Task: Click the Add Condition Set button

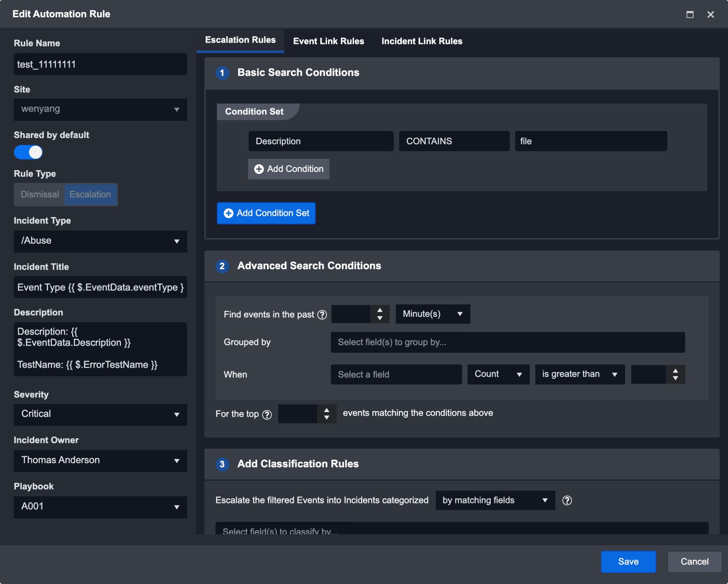Action: coord(266,213)
